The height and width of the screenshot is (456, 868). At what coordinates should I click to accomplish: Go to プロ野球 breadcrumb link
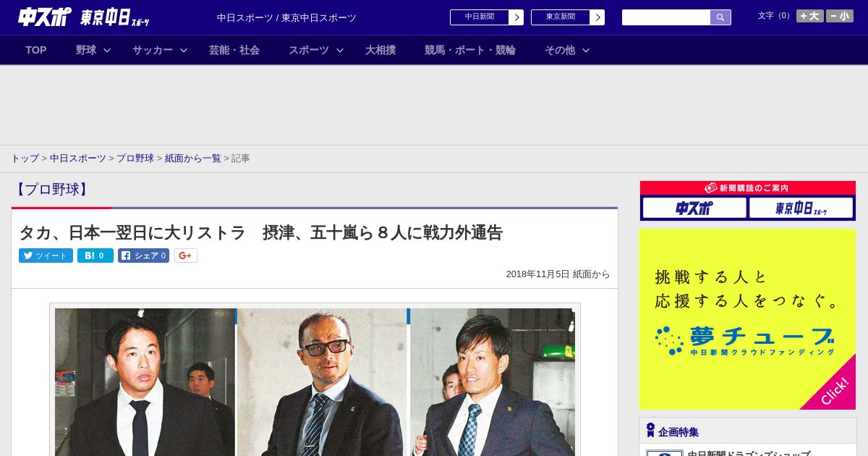(135, 158)
